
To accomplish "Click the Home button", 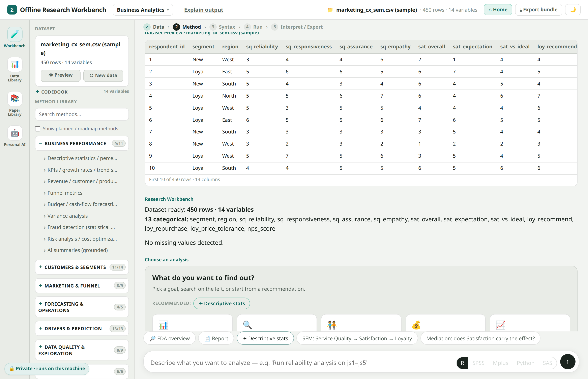I will (x=498, y=10).
